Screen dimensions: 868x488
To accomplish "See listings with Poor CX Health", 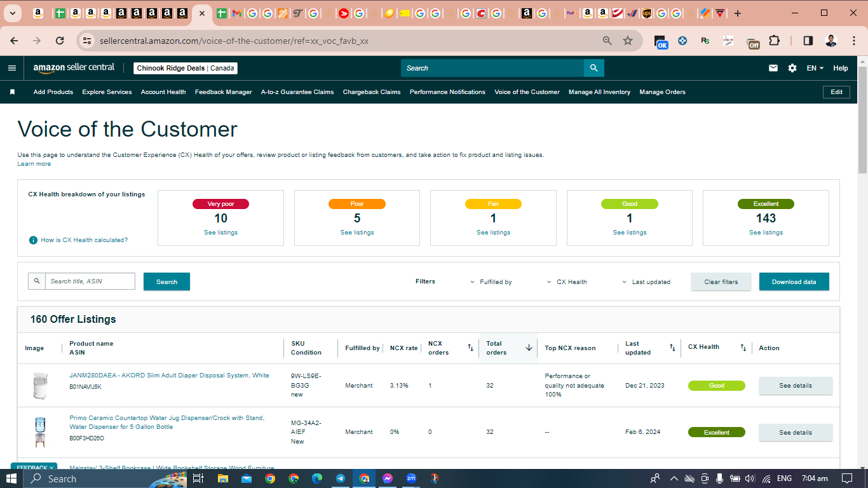I will point(357,233).
